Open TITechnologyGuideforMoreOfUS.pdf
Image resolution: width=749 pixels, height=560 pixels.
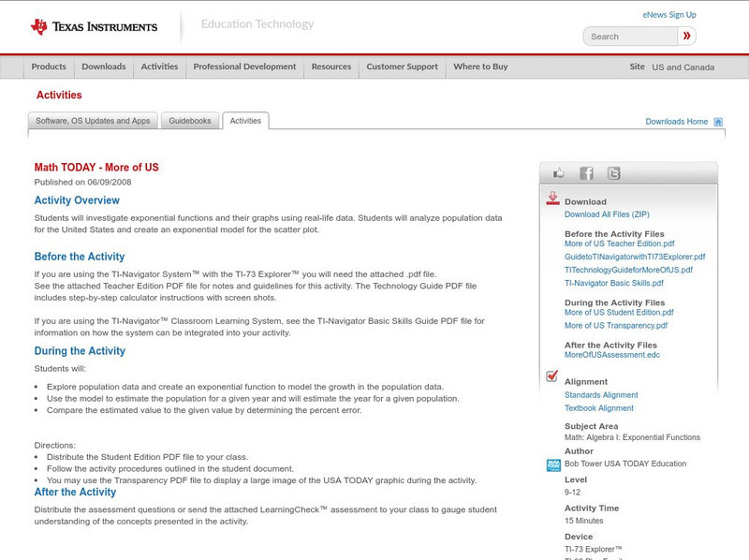[628, 270]
